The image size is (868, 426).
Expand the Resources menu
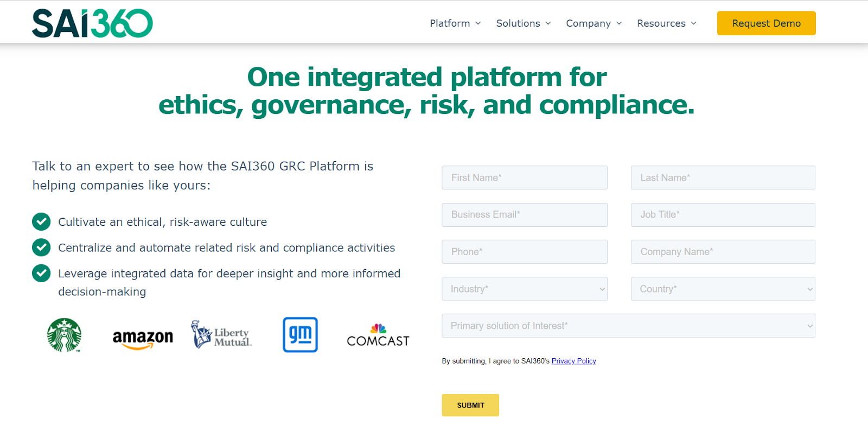coord(666,23)
